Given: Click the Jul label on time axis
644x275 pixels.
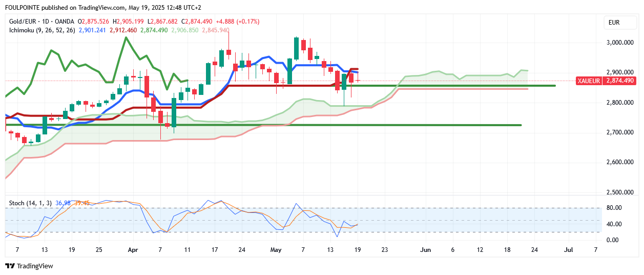Looking at the screenshot, I should click(x=568, y=250).
